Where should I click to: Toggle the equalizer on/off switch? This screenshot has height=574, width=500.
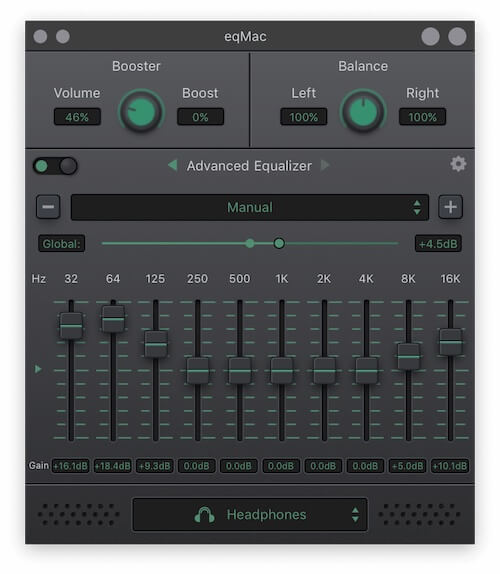point(55,166)
